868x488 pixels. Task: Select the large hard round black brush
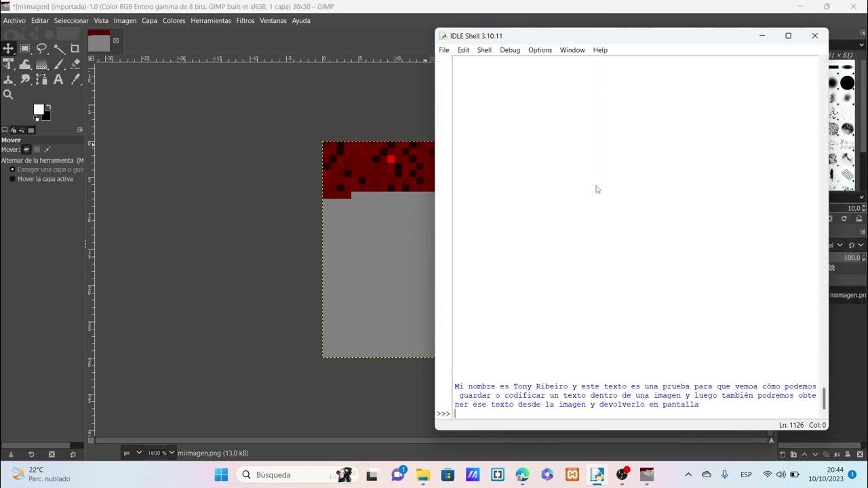tap(848, 83)
